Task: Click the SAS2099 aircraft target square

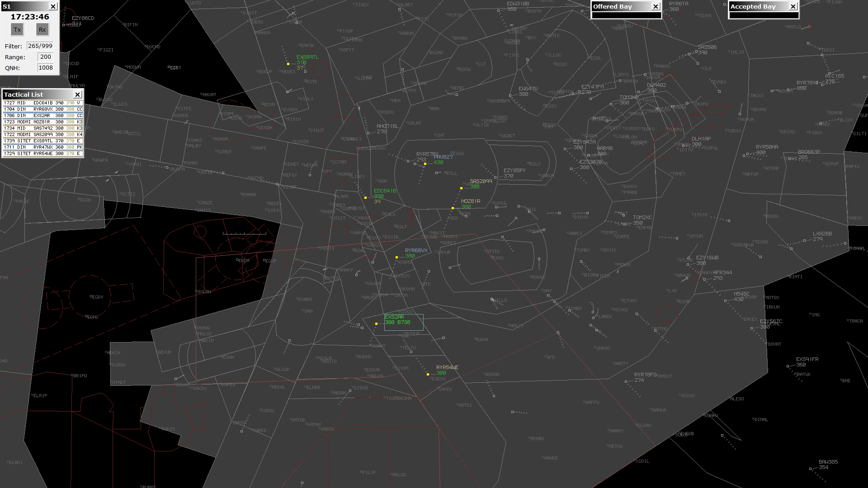Action: (461, 188)
